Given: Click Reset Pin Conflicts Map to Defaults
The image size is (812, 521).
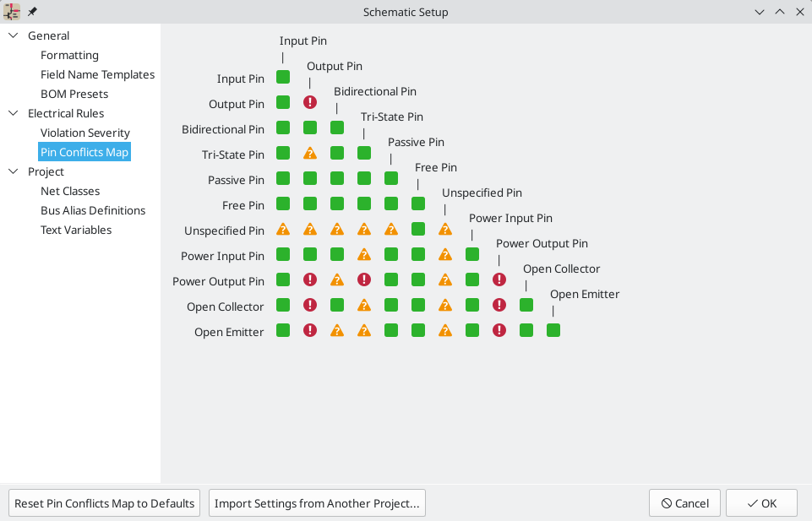Looking at the screenshot, I should 103,502.
